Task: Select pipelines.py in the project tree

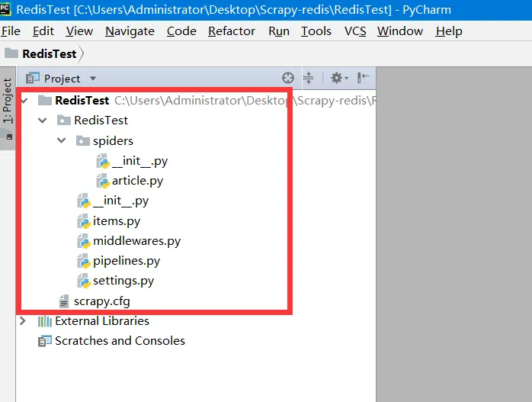Action: [127, 261]
